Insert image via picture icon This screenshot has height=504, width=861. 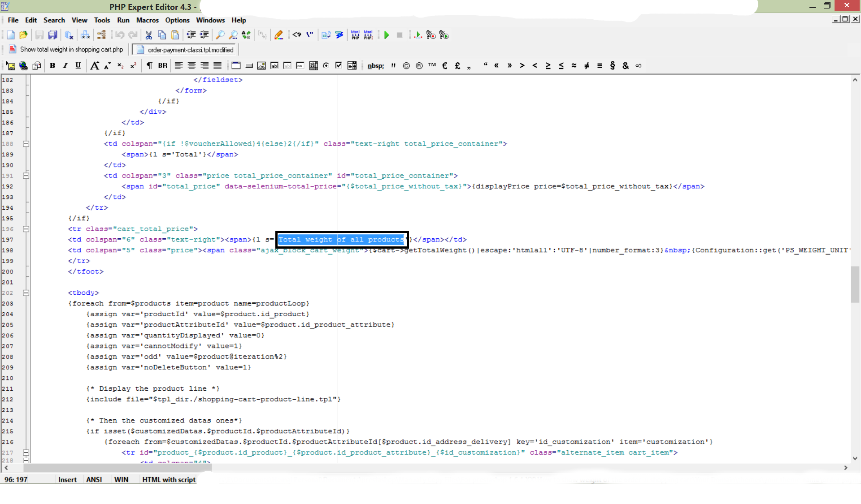coord(11,66)
